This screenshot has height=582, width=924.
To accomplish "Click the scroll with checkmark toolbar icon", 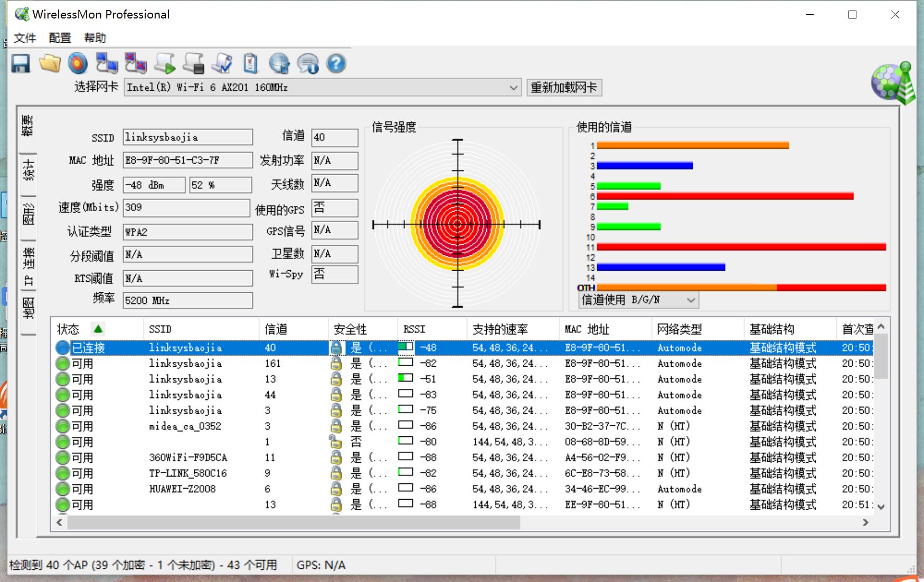I will (x=222, y=63).
